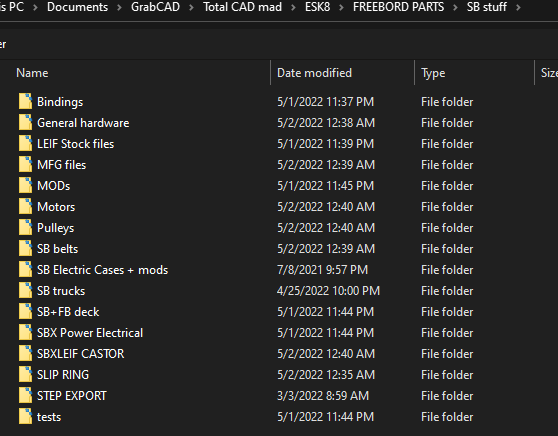Select the Bindings folder icon
Screen dimensions: 558x436
[x=25, y=101]
